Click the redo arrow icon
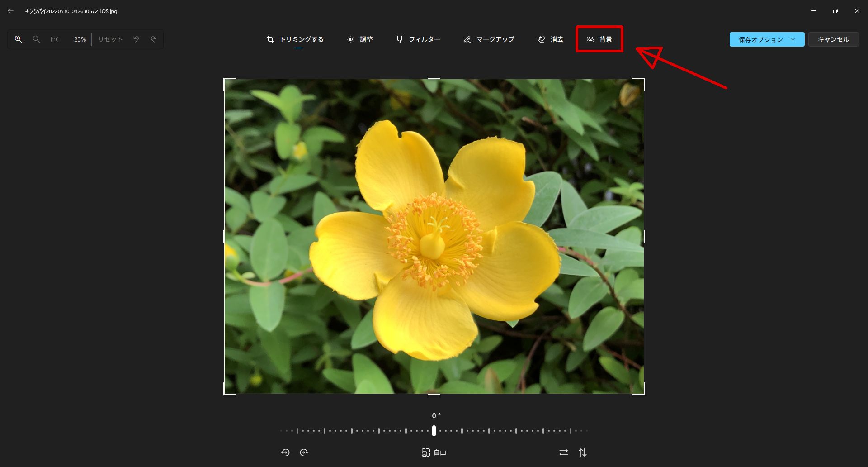Viewport: 868px width, 467px height. (154, 39)
